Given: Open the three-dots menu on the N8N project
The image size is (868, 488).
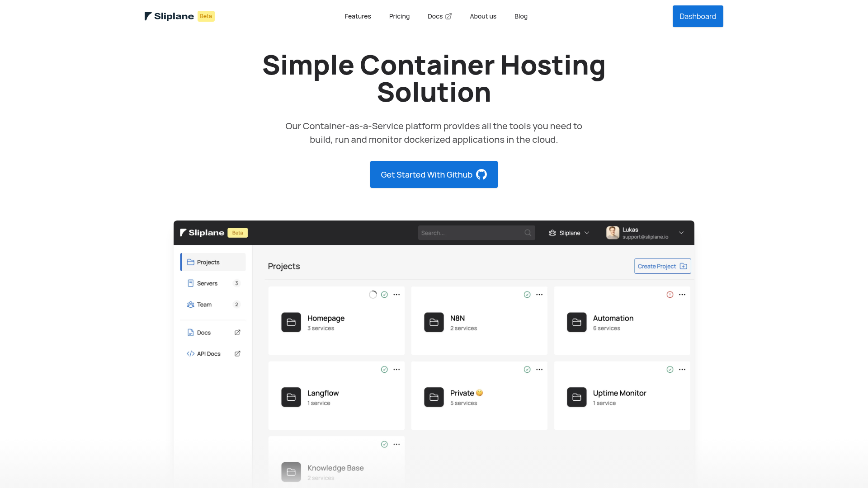Looking at the screenshot, I should tap(539, 295).
